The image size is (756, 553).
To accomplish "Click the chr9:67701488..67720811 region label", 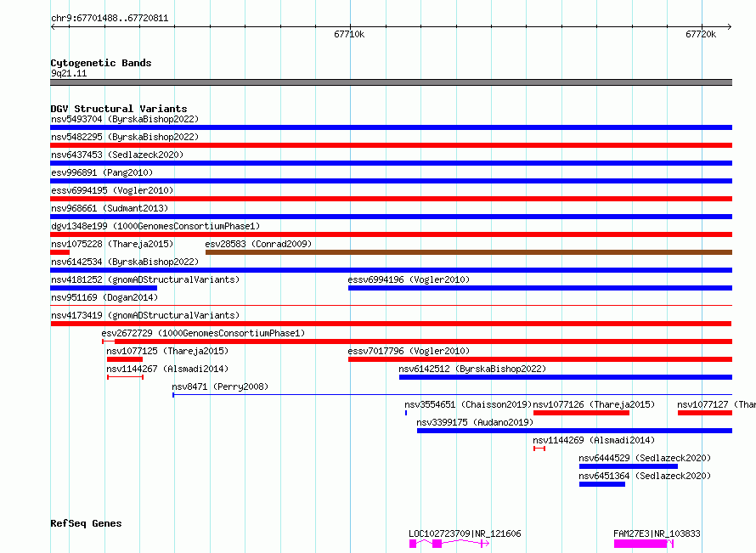I will (110, 19).
